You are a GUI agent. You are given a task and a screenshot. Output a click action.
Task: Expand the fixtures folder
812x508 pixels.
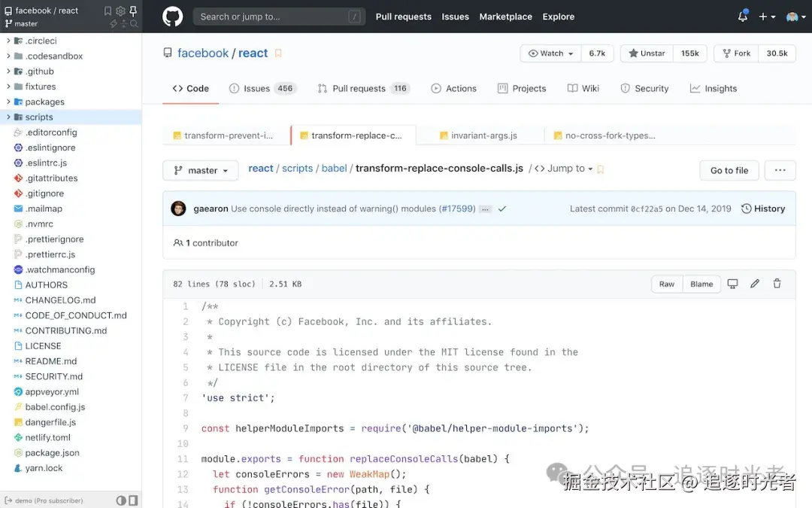point(8,86)
